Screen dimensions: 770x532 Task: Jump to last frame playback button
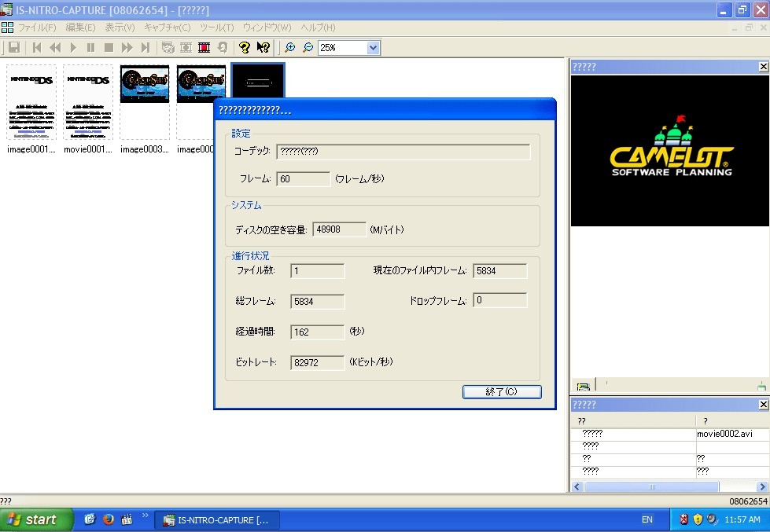tap(145, 47)
